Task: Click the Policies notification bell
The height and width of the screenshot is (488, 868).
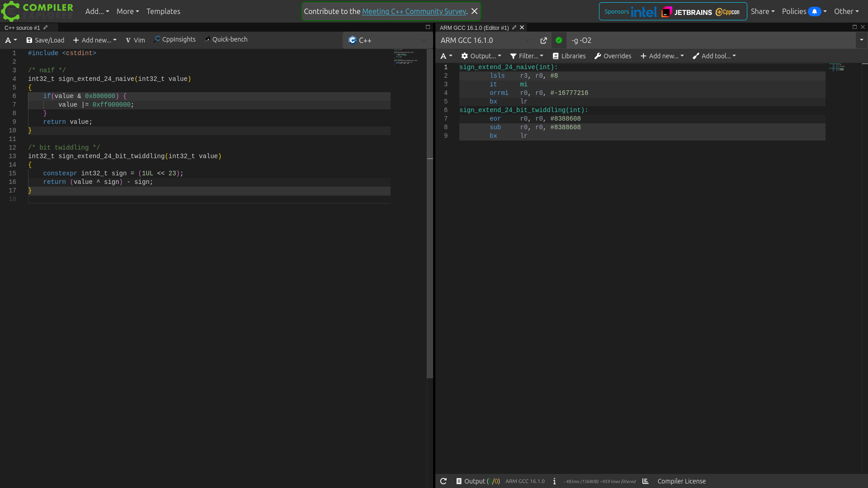Action: click(814, 11)
